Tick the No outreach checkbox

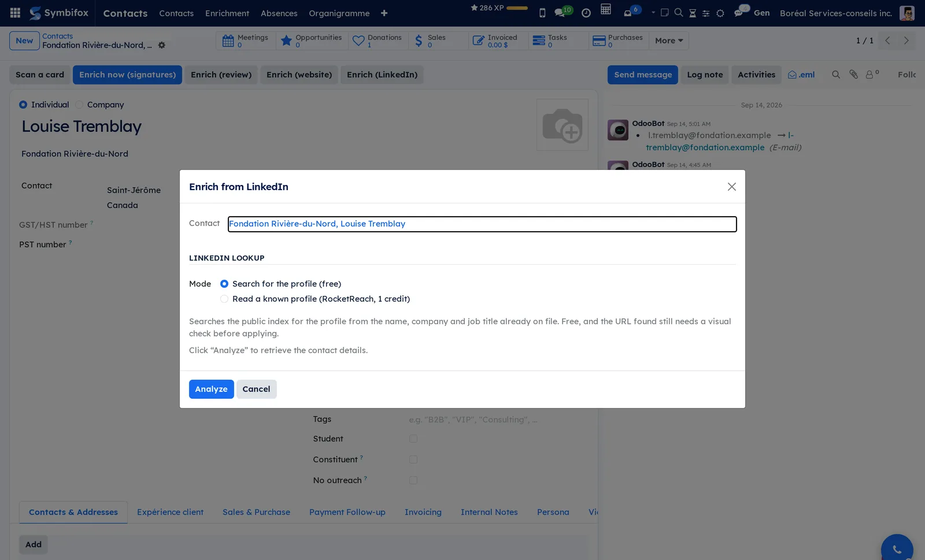coord(413,480)
